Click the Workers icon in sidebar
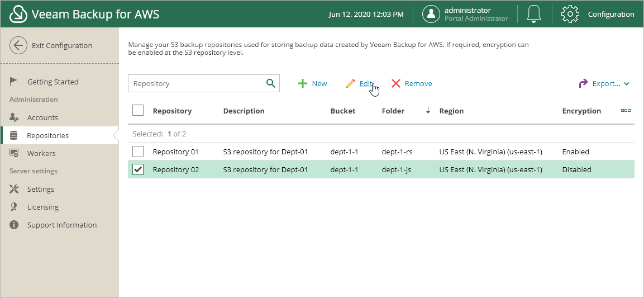The height and width of the screenshot is (298, 644). pos(13,153)
